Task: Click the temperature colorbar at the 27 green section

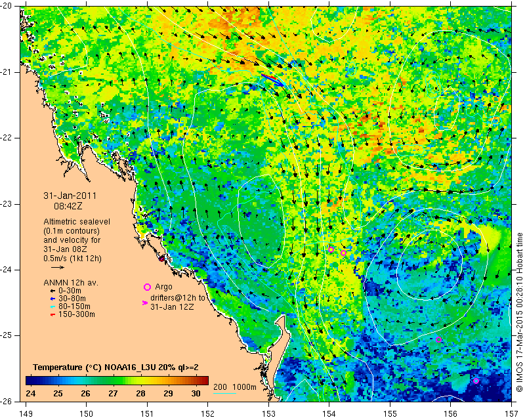Action: tap(113, 381)
